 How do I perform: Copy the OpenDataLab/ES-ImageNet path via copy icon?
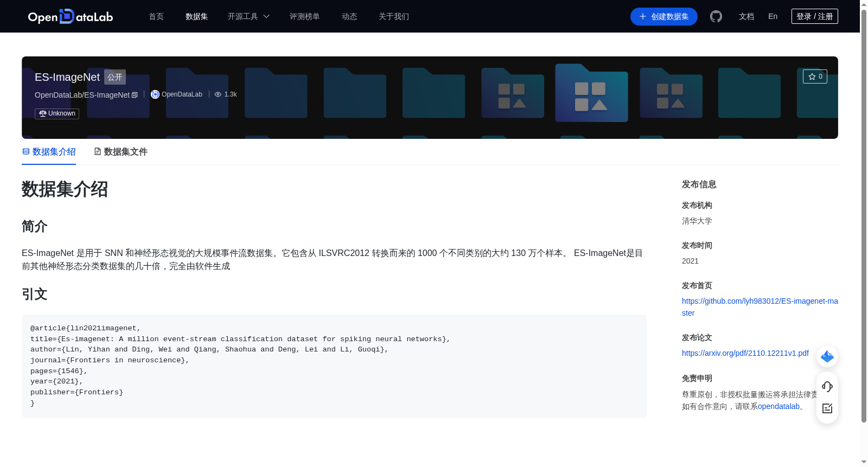(x=135, y=95)
